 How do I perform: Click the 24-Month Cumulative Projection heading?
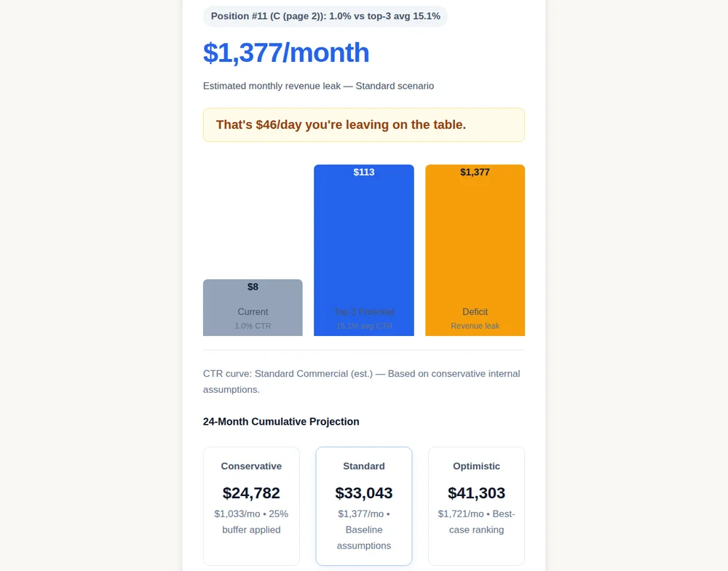coord(281,422)
